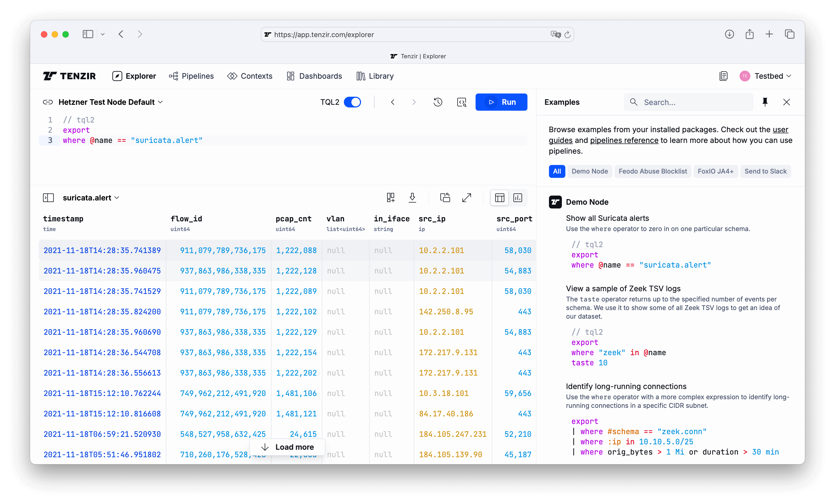Switch to chart view
This screenshot has width=835, height=504.
518,198
